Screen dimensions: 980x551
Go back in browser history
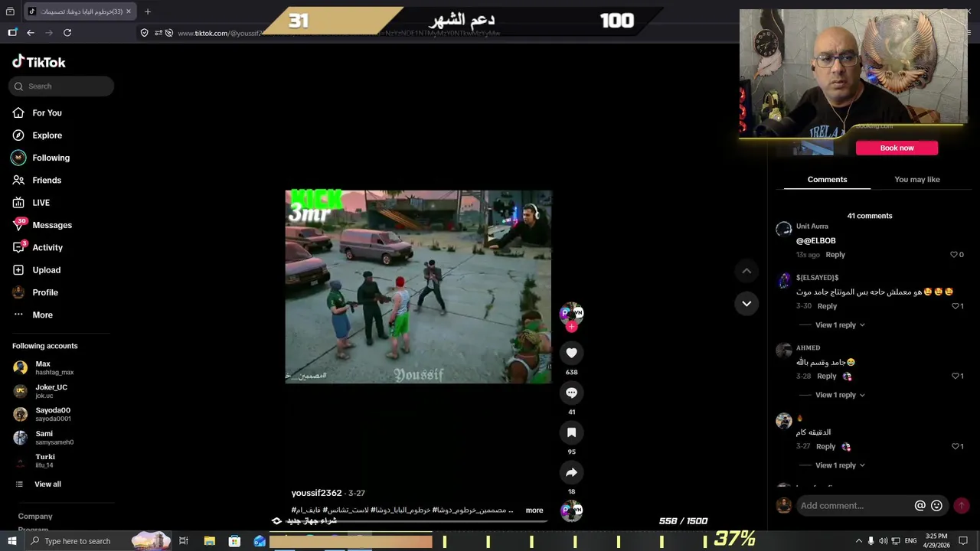pos(31,33)
